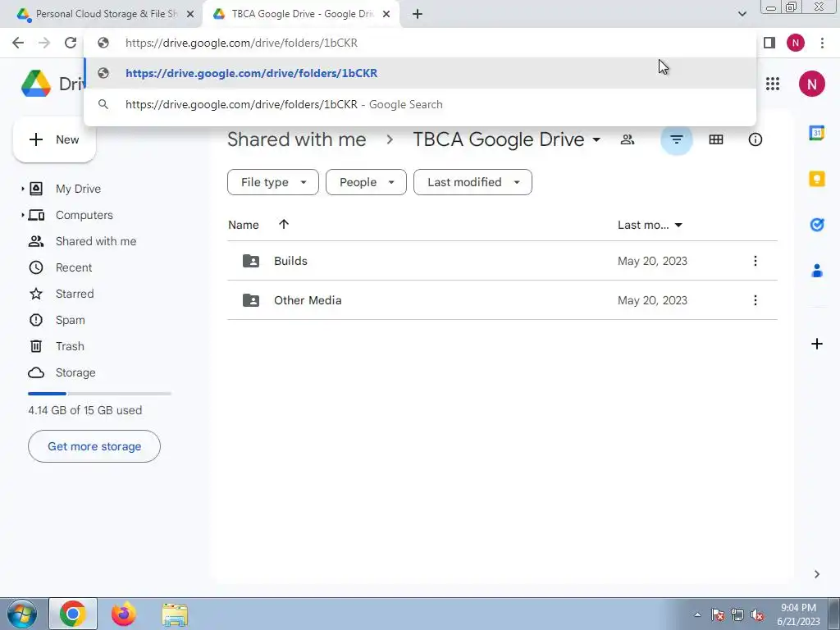
Task: Open a new browser tab
Action: click(418, 14)
